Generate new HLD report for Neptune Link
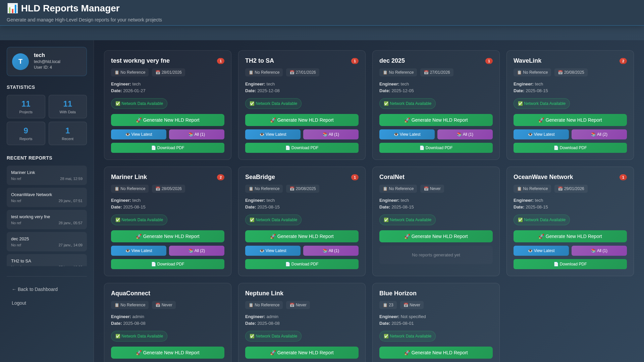644x362 pixels. (302, 353)
